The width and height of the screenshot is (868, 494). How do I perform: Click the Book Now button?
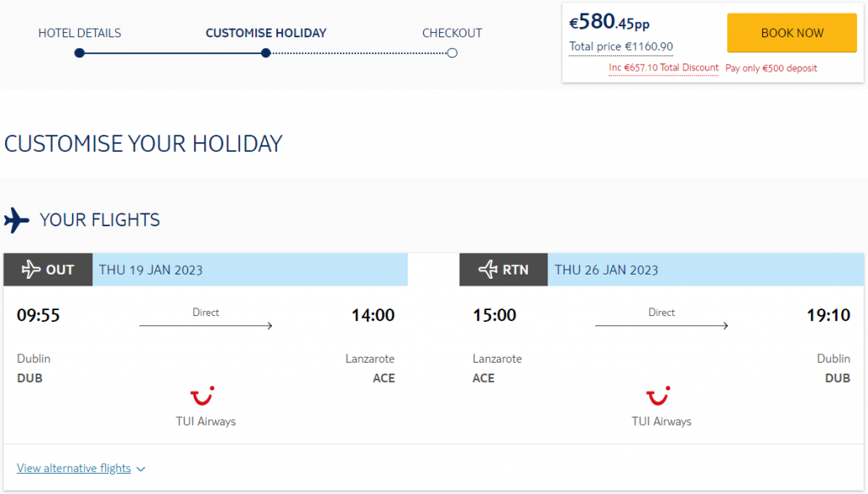coord(792,33)
